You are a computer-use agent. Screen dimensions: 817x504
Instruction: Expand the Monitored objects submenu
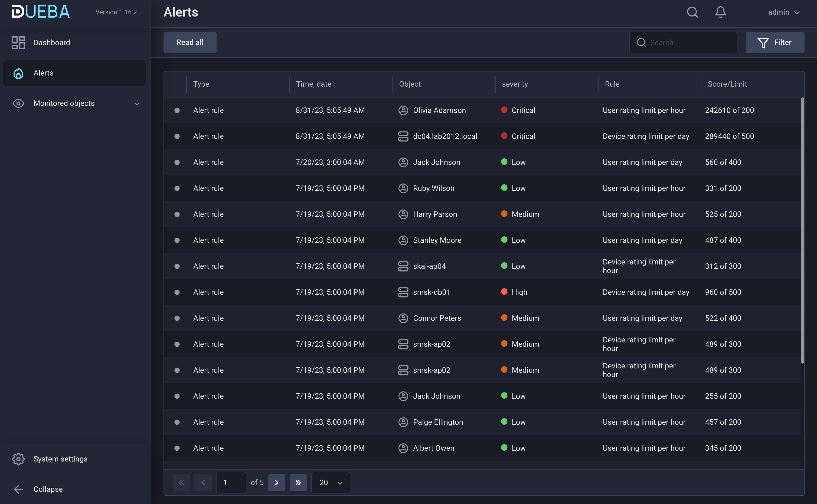[x=137, y=104]
